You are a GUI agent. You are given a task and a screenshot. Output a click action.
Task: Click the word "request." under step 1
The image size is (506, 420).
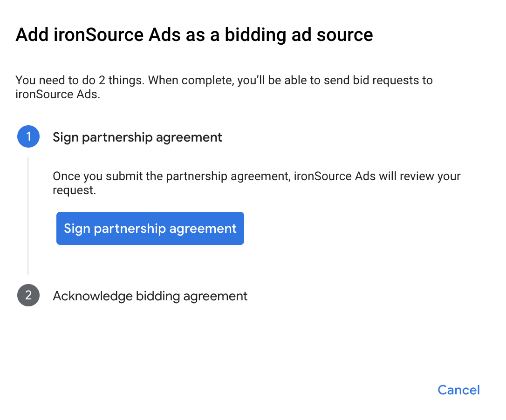point(74,190)
